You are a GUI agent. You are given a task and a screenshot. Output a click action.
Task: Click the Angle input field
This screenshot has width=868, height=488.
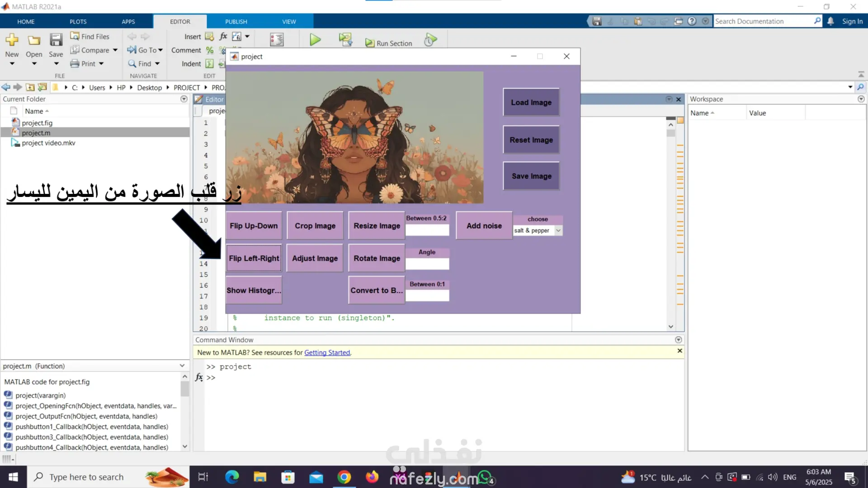[x=427, y=264]
